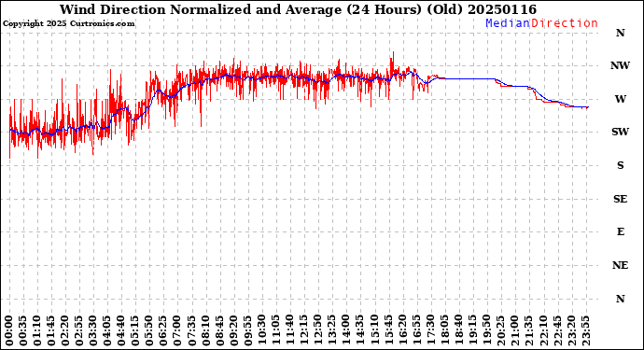
Task: Click the 'NE' axis label
Action: tap(620, 265)
